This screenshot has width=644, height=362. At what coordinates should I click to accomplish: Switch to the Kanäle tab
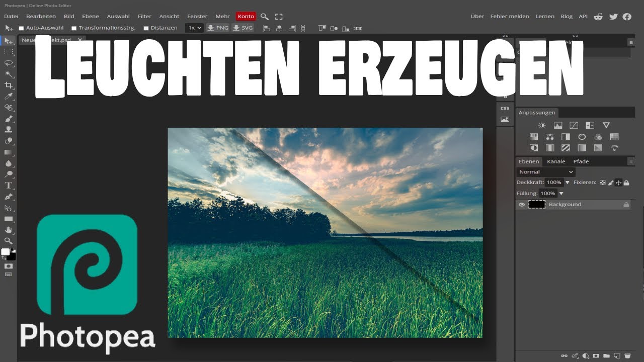coord(556,161)
